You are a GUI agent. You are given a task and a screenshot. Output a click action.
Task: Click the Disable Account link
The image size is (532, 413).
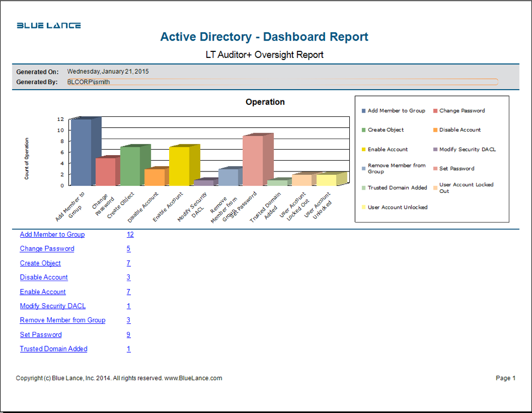[x=44, y=277]
